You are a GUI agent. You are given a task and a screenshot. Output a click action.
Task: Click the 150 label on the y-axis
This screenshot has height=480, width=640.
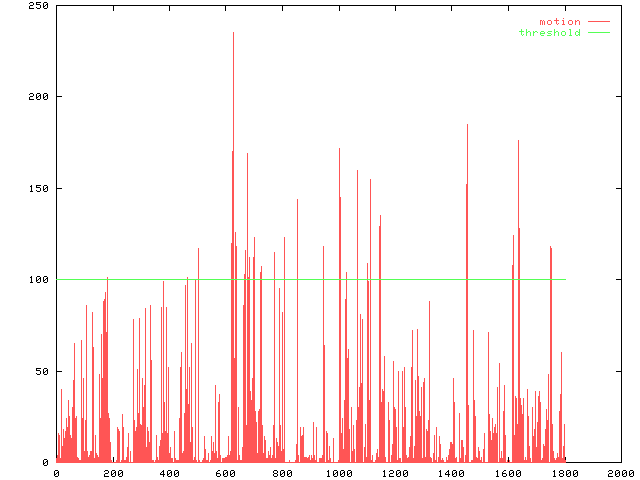(39, 188)
